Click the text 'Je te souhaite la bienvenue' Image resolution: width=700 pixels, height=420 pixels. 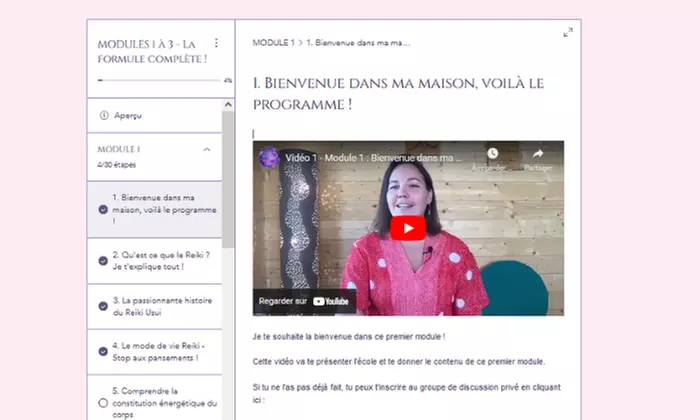click(x=349, y=337)
